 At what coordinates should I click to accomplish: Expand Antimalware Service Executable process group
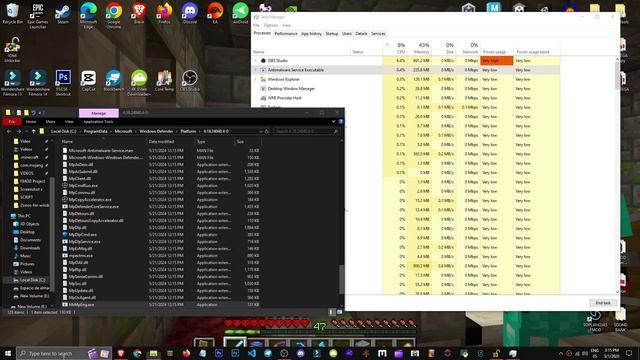coord(256,70)
